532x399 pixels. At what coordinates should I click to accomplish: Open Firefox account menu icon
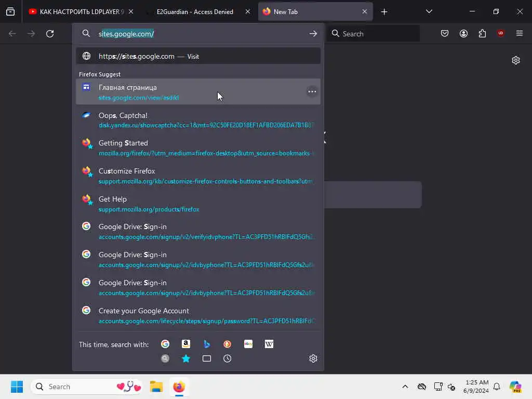tap(463, 34)
